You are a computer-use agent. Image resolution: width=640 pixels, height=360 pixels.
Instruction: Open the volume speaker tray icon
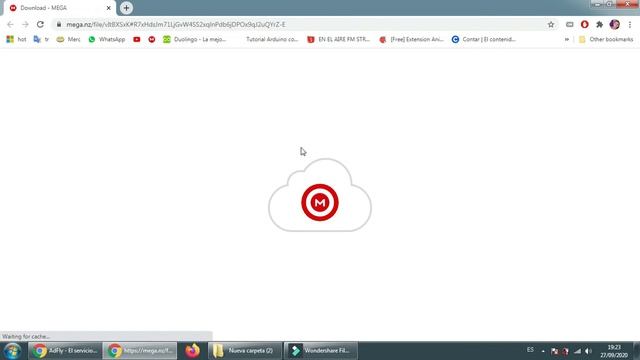tap(588, 351)
